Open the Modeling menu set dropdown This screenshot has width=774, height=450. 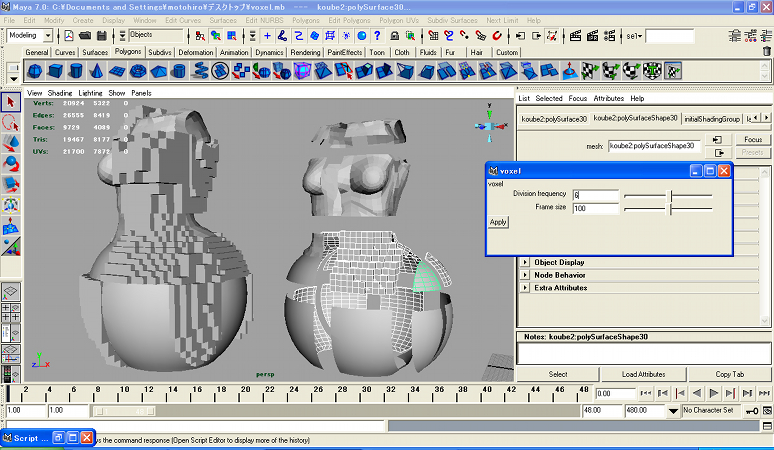48,36
